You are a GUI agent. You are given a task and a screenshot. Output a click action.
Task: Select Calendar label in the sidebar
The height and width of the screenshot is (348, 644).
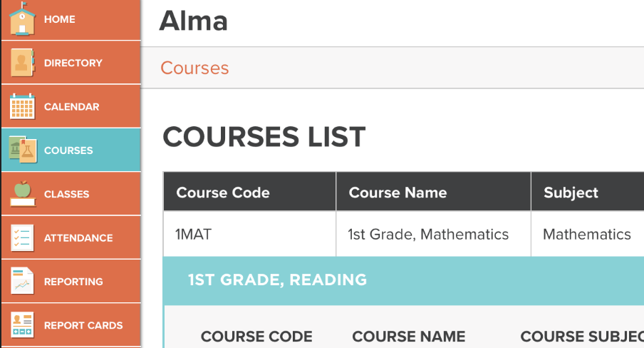[71, 107]
